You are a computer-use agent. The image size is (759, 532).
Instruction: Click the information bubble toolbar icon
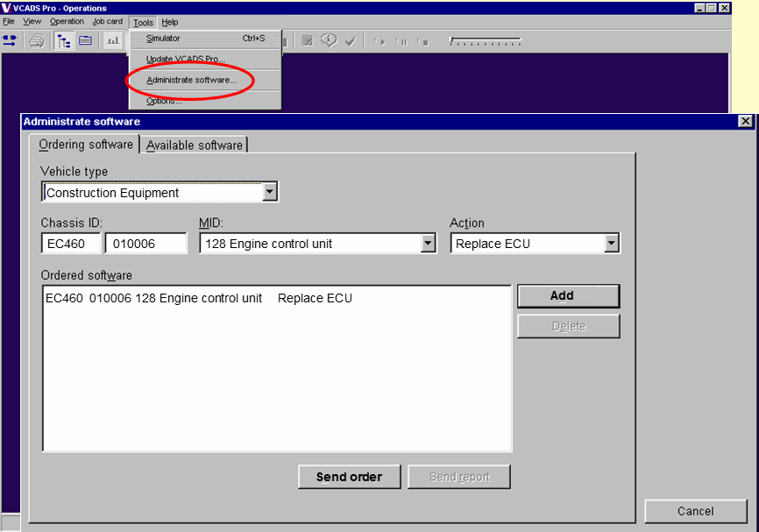click(x=330, y=40)
